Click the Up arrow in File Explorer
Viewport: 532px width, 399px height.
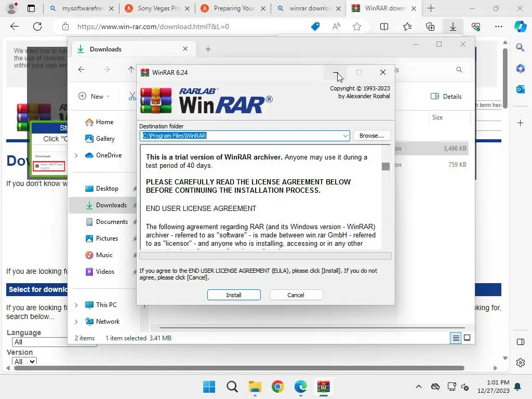point(131,70)
